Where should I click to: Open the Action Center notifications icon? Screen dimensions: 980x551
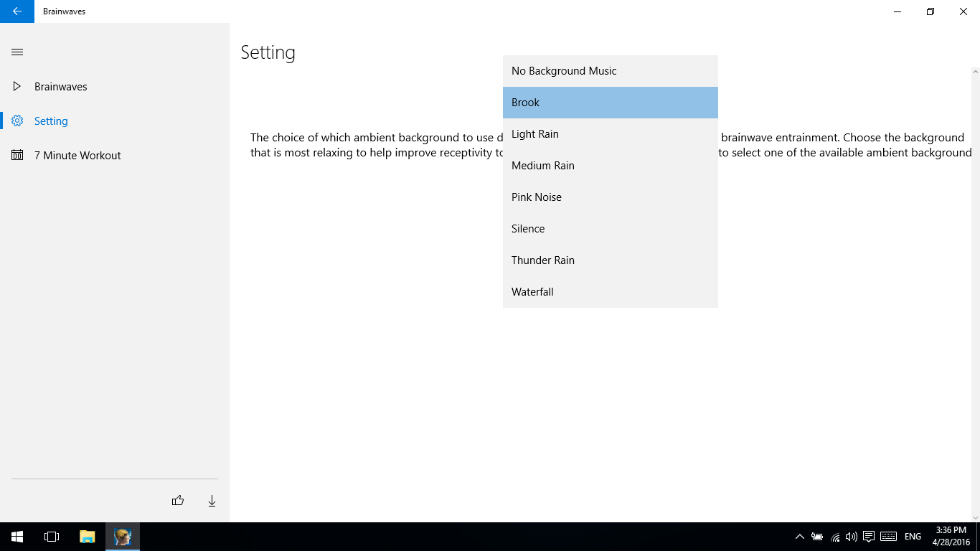point(869,537)
